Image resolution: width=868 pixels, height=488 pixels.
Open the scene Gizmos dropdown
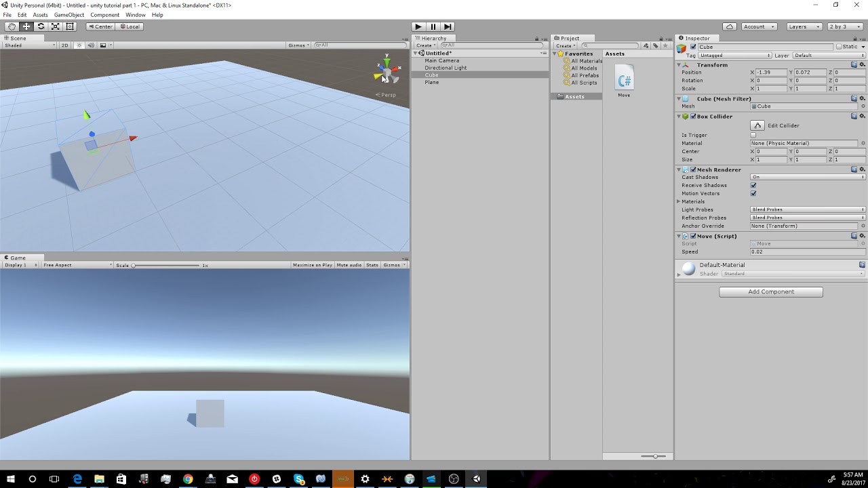pyautogui.click(x=298, y=45)
